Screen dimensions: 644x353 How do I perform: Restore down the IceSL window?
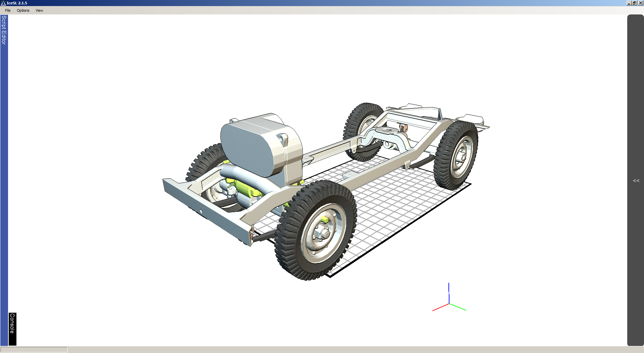(x=634, y=3)
